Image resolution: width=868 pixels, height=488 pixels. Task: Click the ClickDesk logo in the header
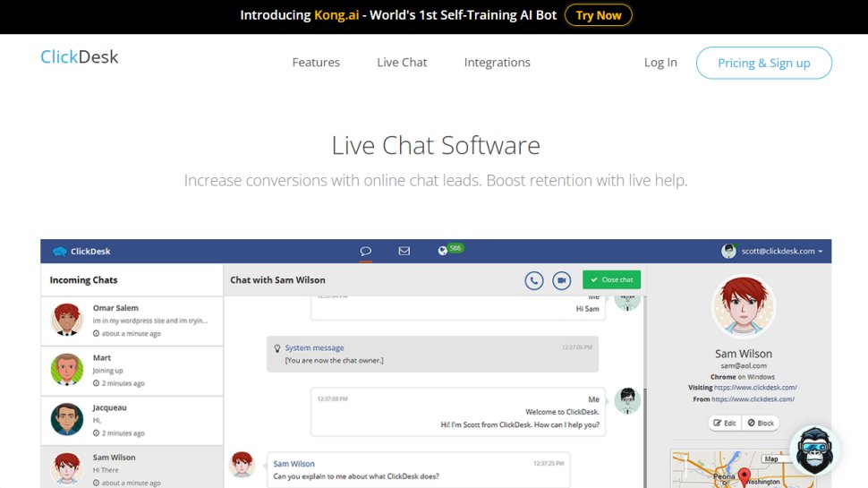(79, 56)
